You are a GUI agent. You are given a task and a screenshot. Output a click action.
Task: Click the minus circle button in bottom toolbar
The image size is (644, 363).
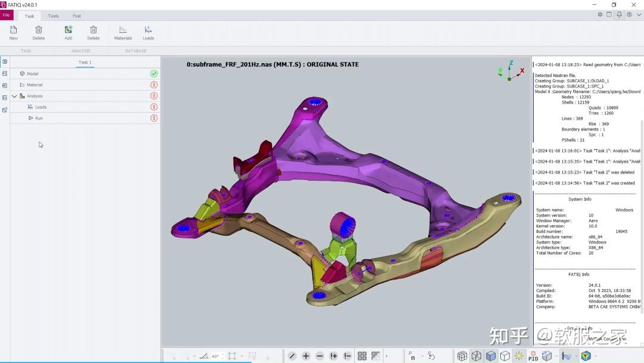[x=320, y=356]
